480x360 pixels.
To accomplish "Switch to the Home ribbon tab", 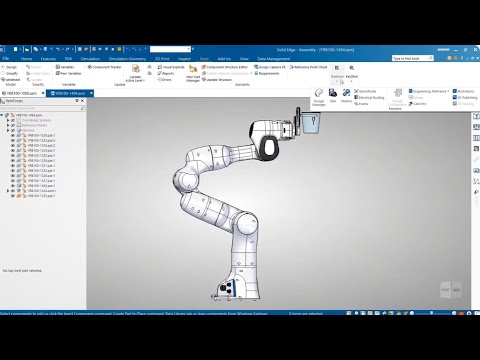I will [26, 59].
